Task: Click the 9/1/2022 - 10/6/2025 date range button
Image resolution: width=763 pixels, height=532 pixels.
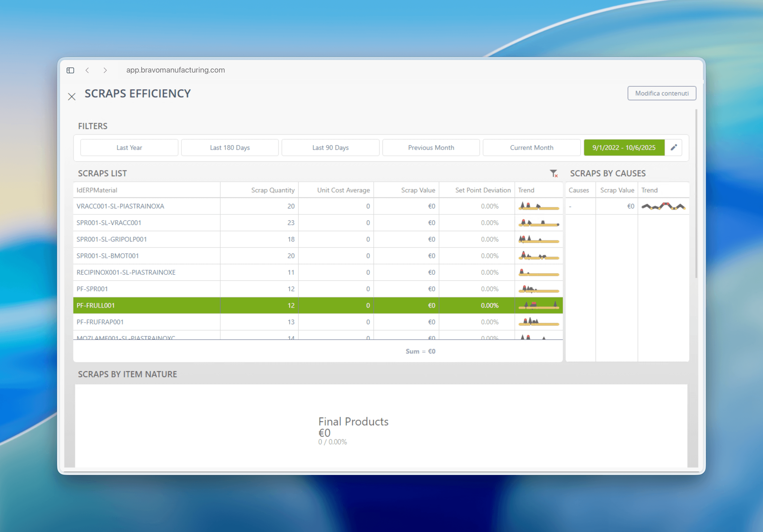Action: coord(624,148)
